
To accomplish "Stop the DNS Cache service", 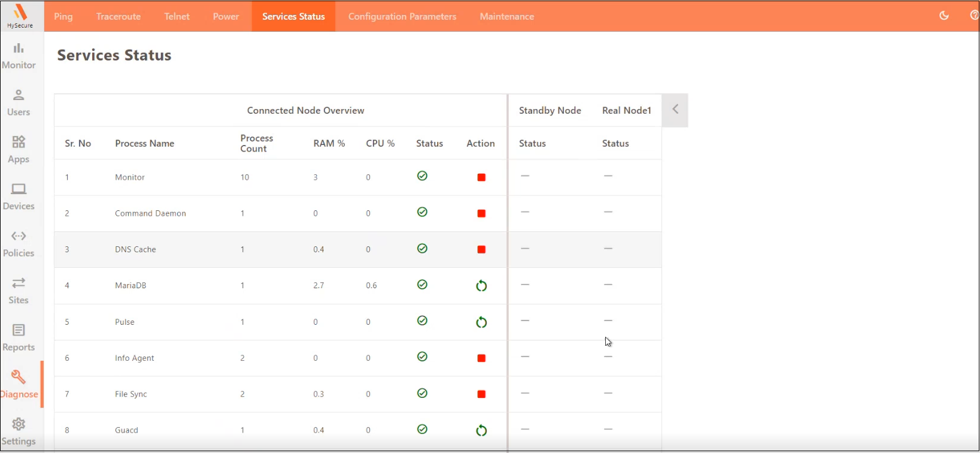I will [481, 249].
